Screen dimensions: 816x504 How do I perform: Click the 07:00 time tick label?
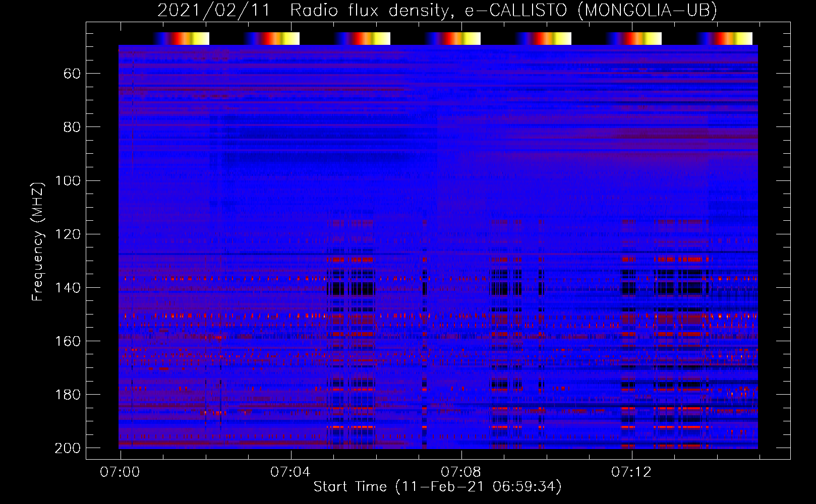[120, 472]
